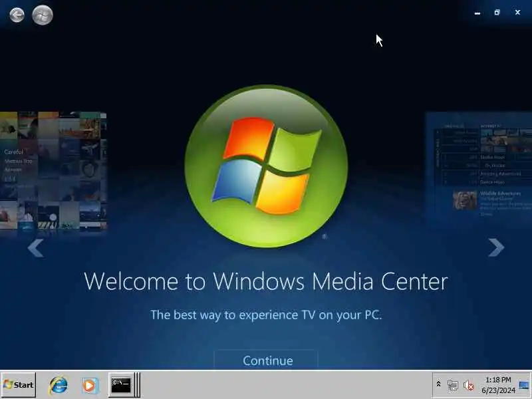Select the 'Careful' album text
The width and height of the screenshot is (532, 399).
coord(13,152)
